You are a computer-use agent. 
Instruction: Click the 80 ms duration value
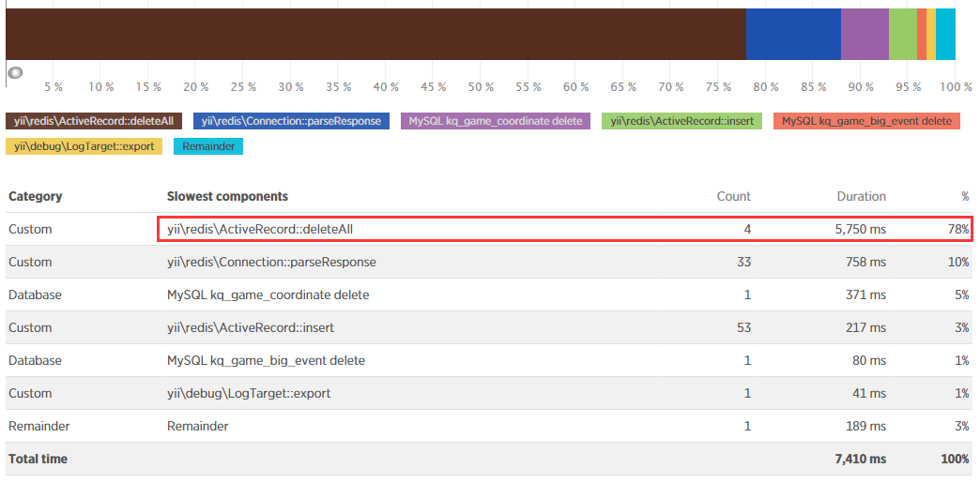[868, 360]
